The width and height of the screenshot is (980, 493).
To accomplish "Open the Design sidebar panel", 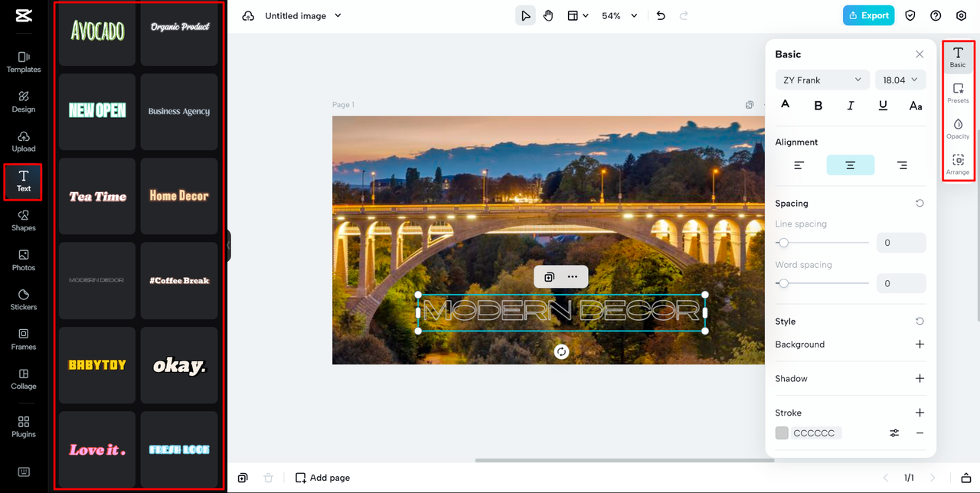I will click(x=23, y=102).
